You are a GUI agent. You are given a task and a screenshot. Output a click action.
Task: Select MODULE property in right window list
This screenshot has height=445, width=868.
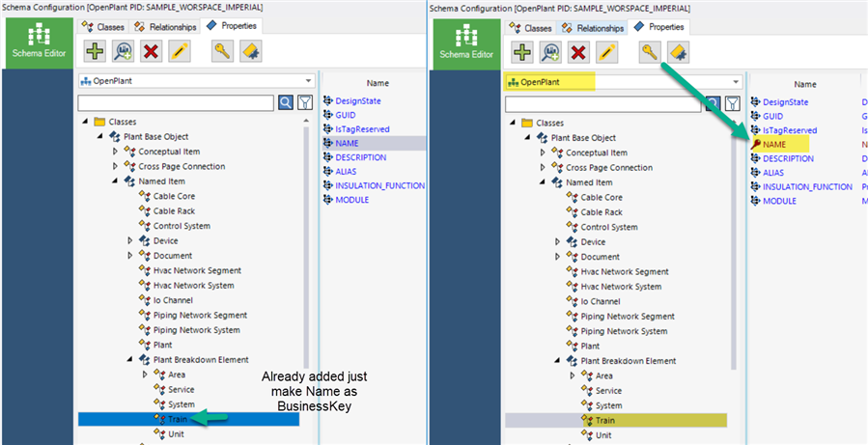pyautogui.click(x=779, y=201)
